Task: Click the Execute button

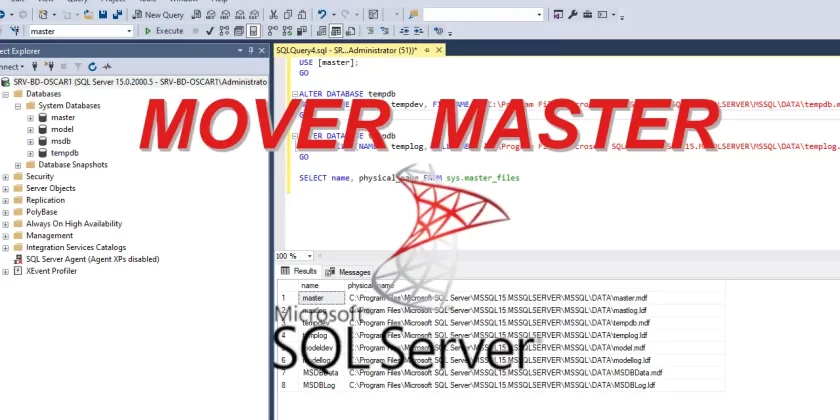Action: click(x=164, y=31)
